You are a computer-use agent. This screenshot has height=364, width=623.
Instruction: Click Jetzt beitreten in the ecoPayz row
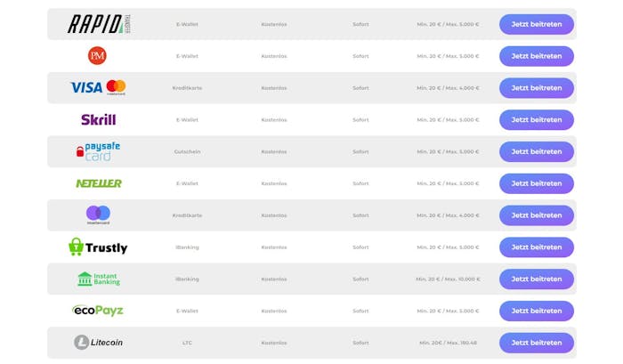pos(537,311)
